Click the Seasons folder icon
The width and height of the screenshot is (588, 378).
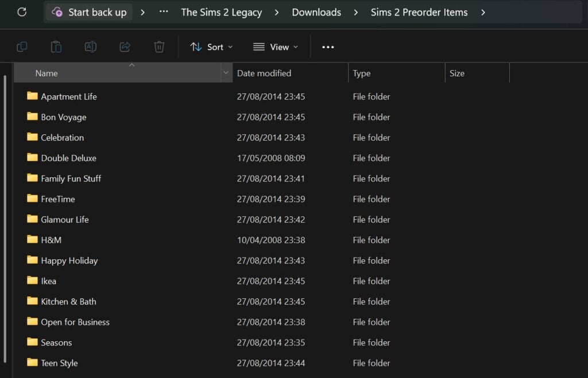(x=32, y=342)
